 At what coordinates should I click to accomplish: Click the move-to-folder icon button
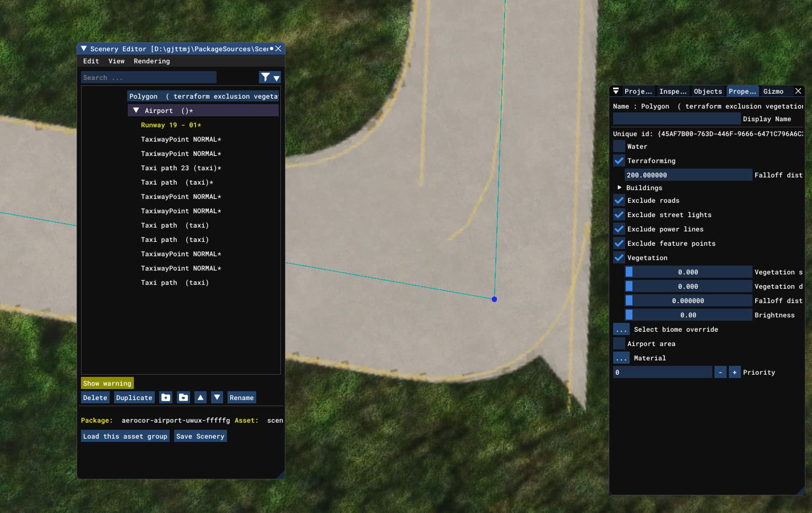(x=183, y=397)
